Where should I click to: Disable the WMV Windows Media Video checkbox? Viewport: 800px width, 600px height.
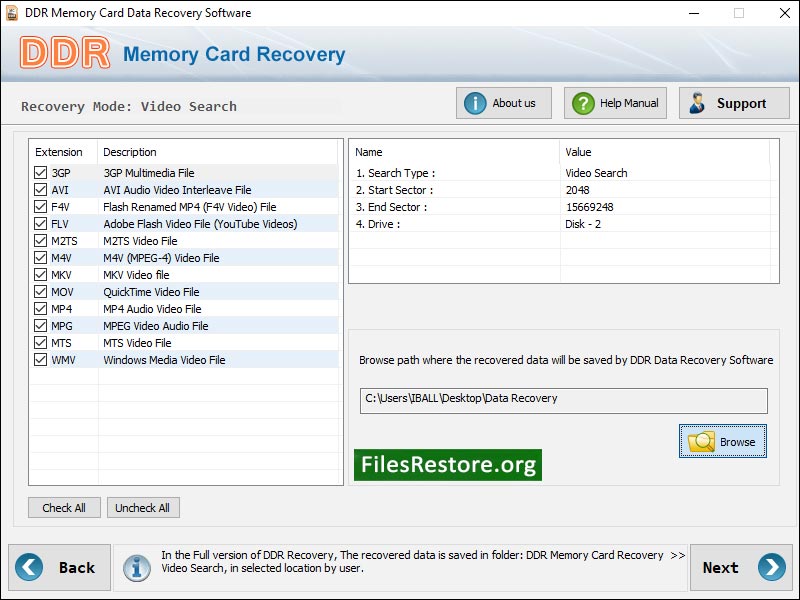[x=38, y=359]
